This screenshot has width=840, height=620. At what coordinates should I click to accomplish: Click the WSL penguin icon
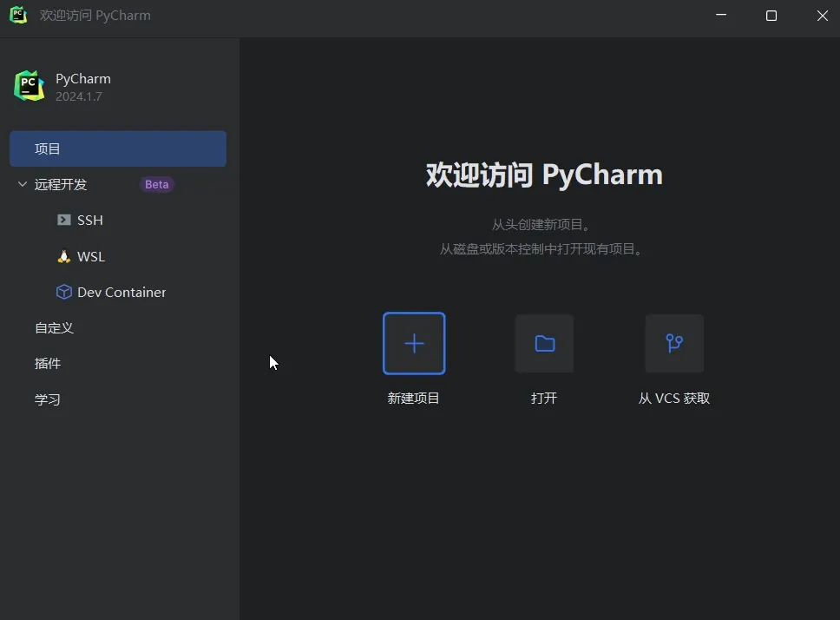[x=63, y=257]
